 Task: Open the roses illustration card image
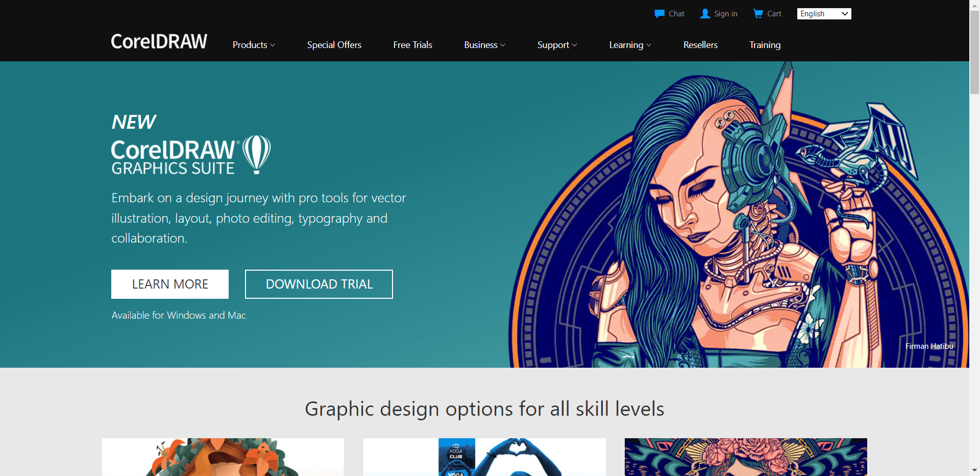pos(746,457)
